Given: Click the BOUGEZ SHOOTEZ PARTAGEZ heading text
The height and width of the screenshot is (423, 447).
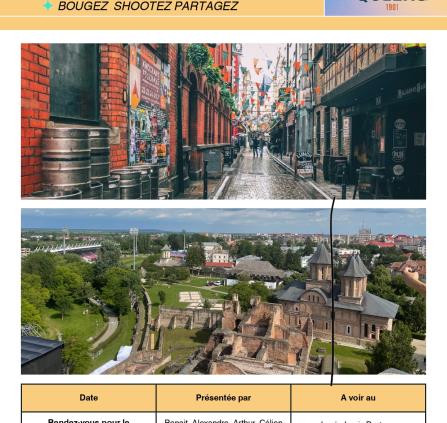Looking at the screenshot, I should (x=148, y=6).
